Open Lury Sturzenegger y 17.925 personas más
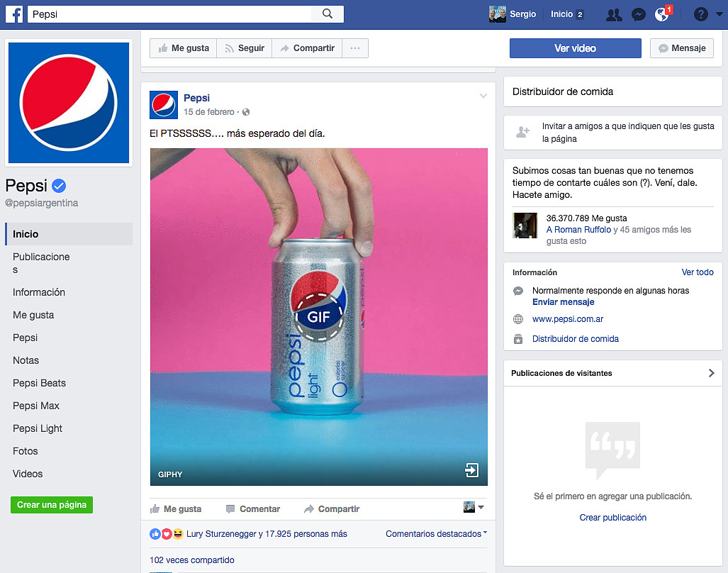Viewport: 728px width, 573px height. click(267, 534)
